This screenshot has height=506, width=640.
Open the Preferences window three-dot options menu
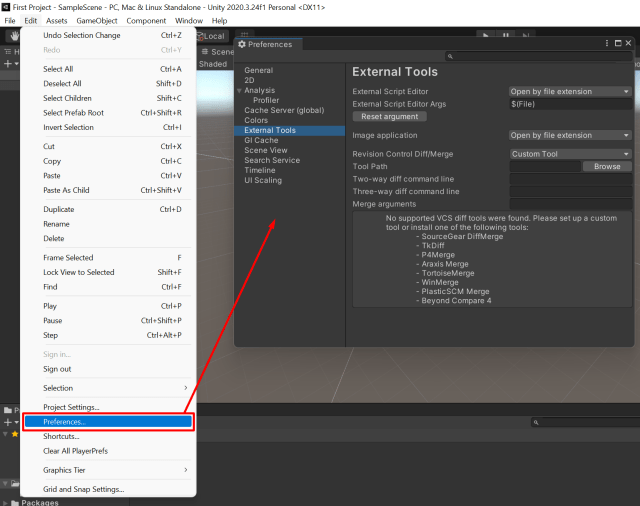[607, 43]
